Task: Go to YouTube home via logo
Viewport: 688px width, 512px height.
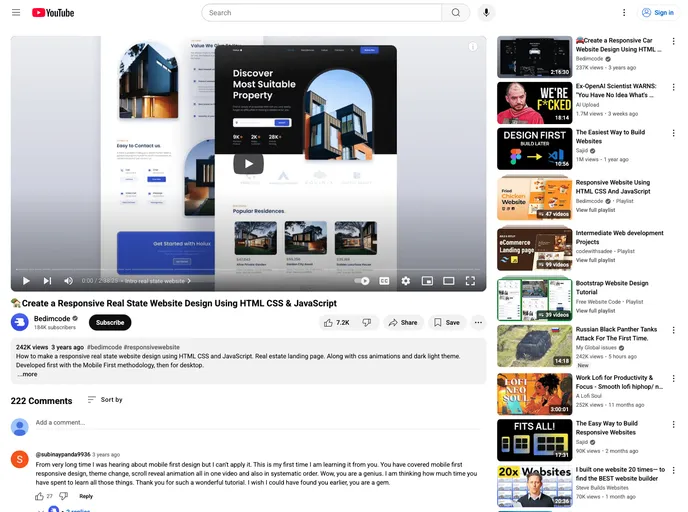Action: 53,13
